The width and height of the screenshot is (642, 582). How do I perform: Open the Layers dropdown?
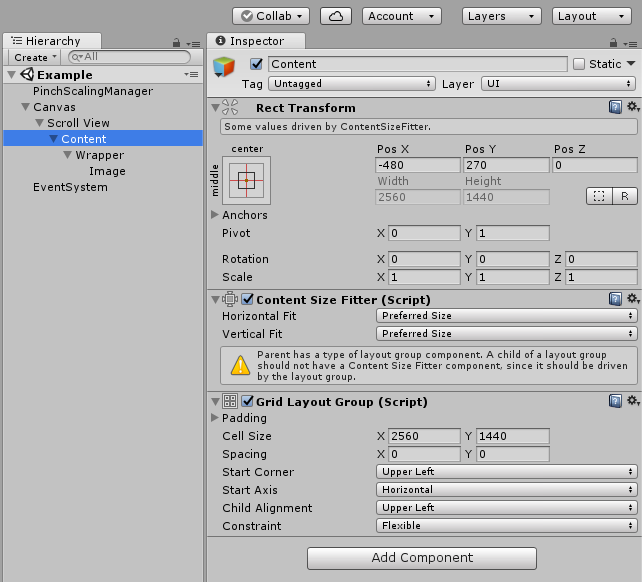502,16
